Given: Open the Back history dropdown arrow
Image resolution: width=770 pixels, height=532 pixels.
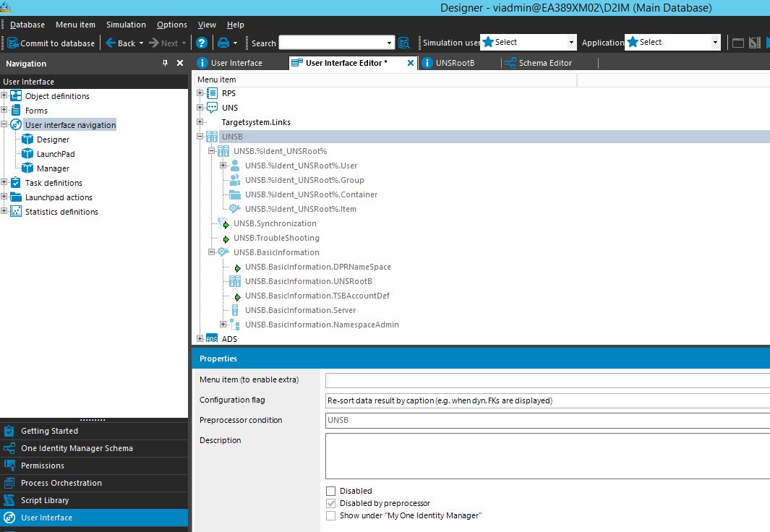Looking at the screenshot, I should [142, 43].
